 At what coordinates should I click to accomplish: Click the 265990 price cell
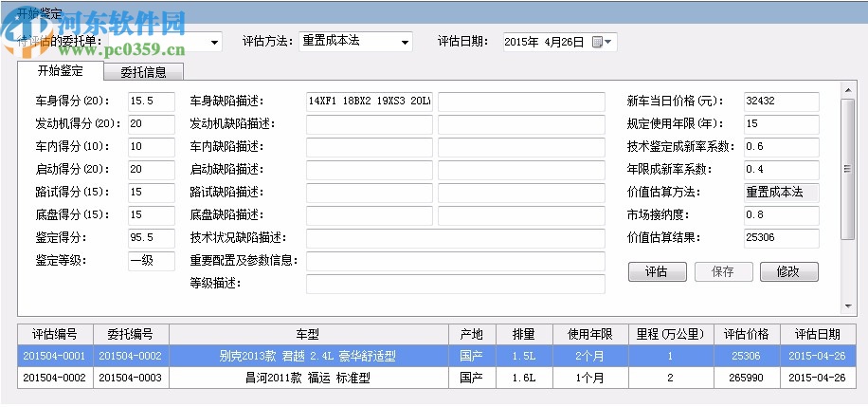click(x=747, y=379)
